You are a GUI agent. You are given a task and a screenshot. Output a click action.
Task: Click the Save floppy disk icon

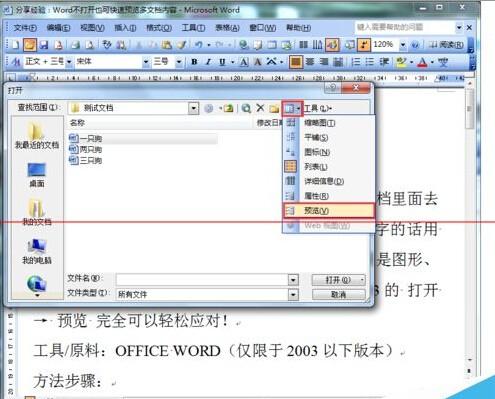pos(44,45)
